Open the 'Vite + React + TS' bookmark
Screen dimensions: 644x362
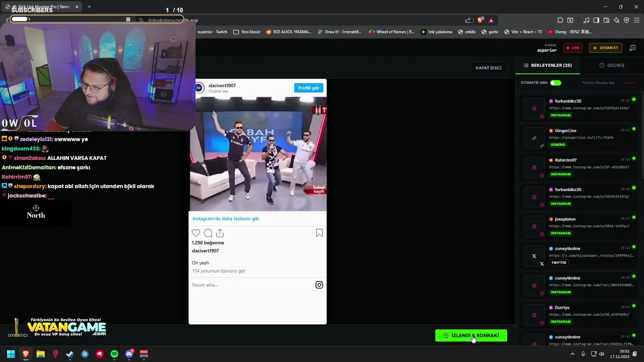point(523,32)
